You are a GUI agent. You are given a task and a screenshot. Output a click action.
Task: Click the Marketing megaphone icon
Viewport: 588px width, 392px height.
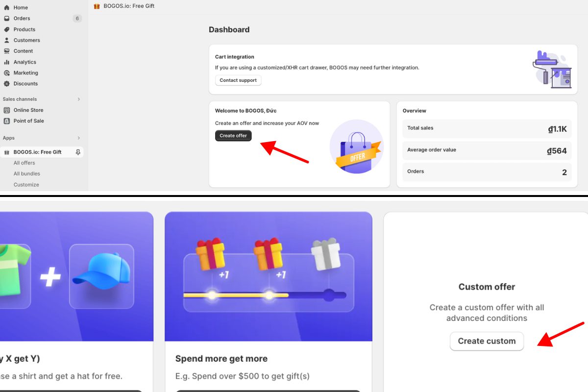click(6, 73)
